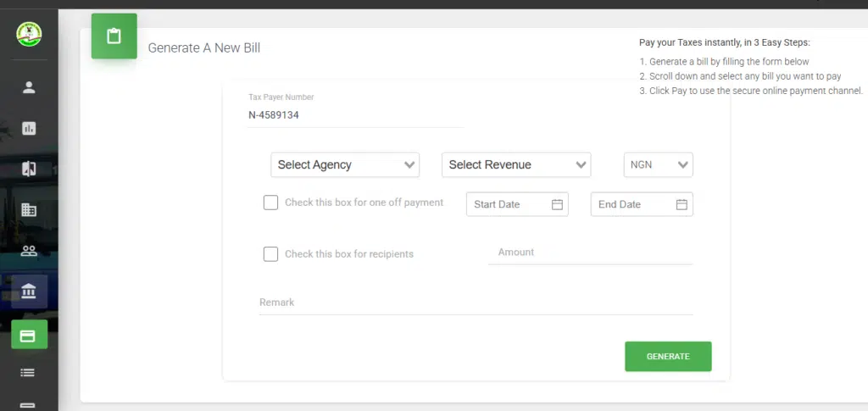
Task: Open the Select Agency dropdown
Action: pyautogui.click(x=345, y=165)
